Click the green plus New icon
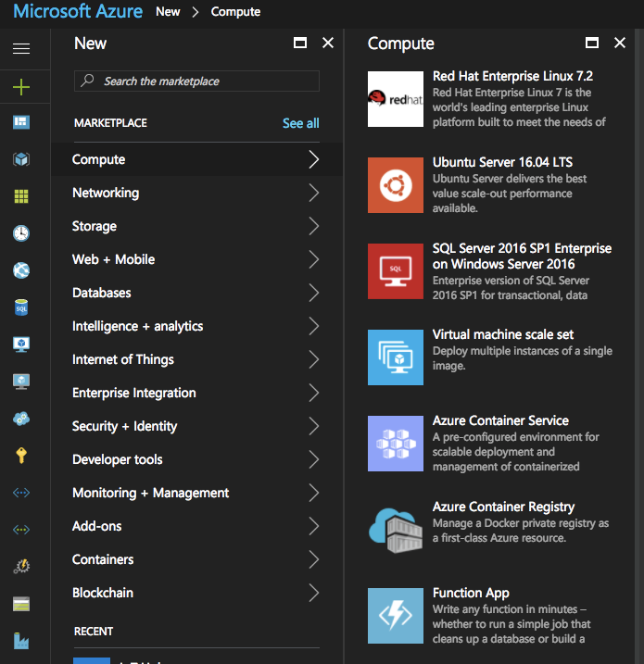This screenshot has width=644, height=664. coord(21,86)
